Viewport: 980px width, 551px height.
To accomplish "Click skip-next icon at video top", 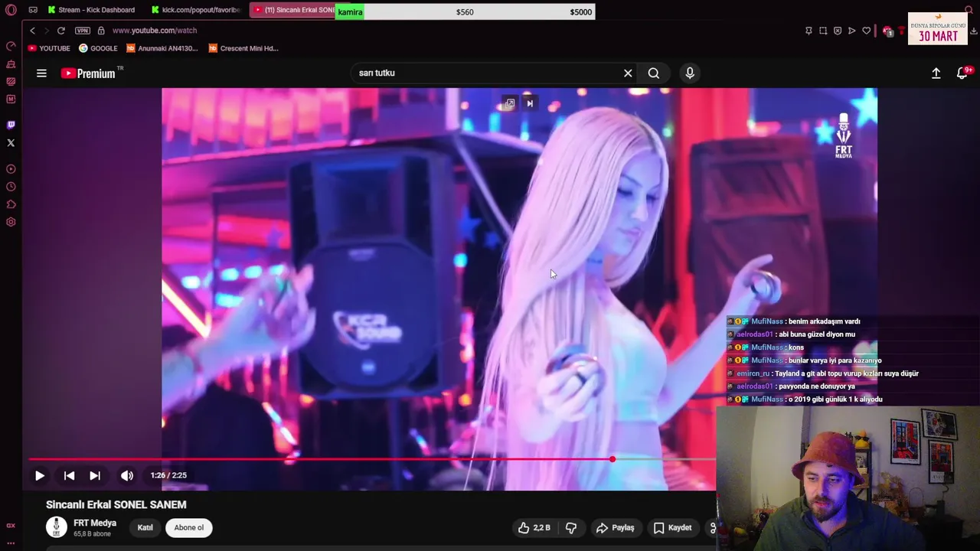I will pos(530,103).
